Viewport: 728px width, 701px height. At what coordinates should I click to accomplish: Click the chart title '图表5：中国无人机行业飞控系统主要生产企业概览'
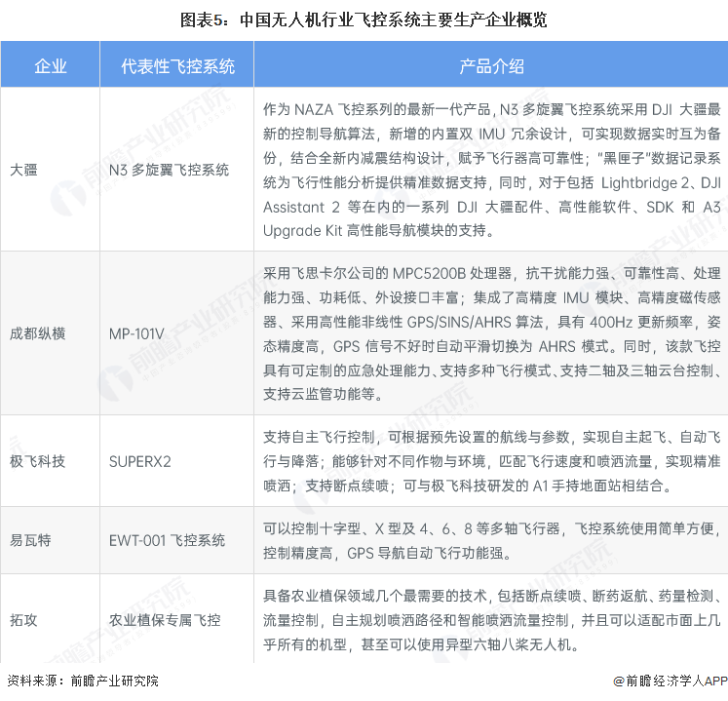(364, 19)
